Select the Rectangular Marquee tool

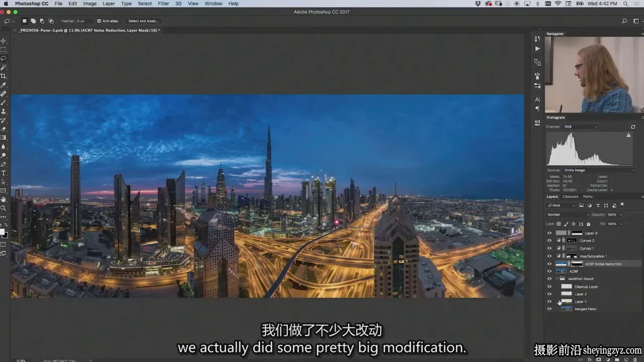click(4, 50)
